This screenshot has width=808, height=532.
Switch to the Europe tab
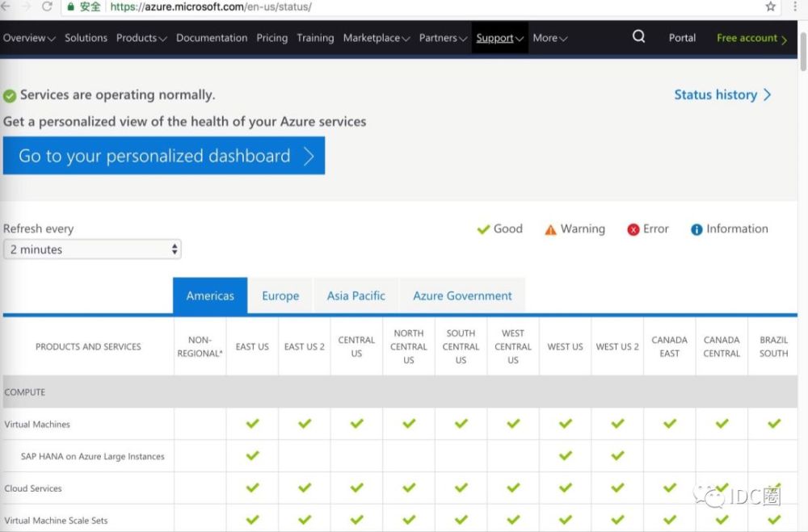pos(280,295)
